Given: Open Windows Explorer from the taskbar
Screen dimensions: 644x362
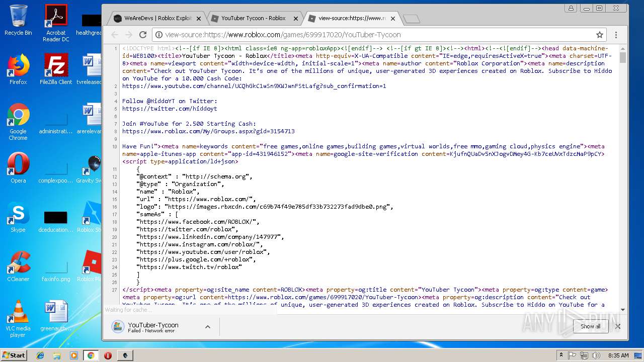Looking at the screenshot, I should [57, 355].
